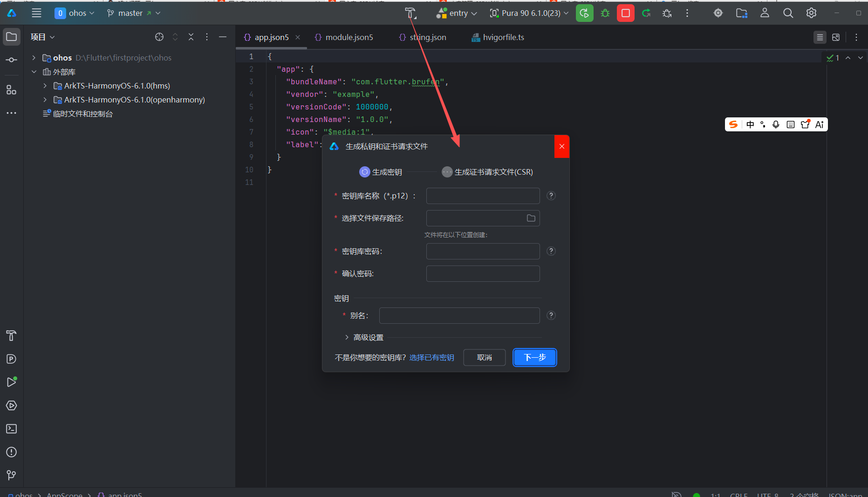The image size is (868, 497).
Task: Open the main hamburger menu
Action: (36, 13)
